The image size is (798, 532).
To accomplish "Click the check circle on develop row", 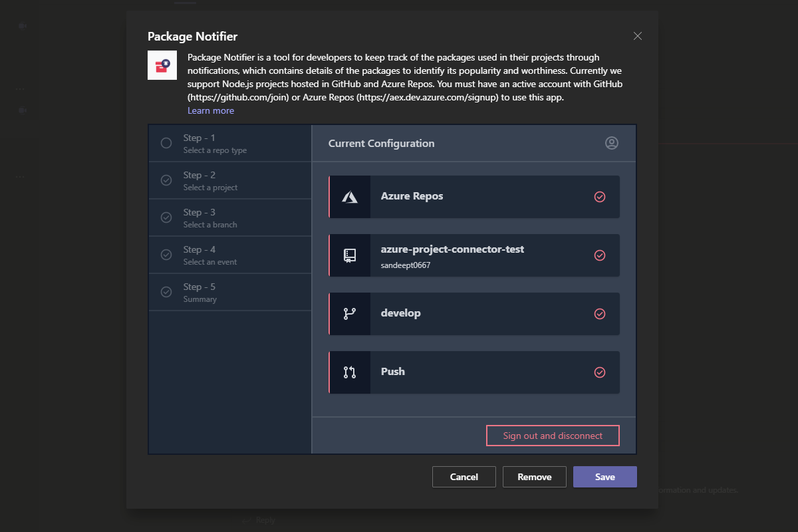I will click(600, 314).
